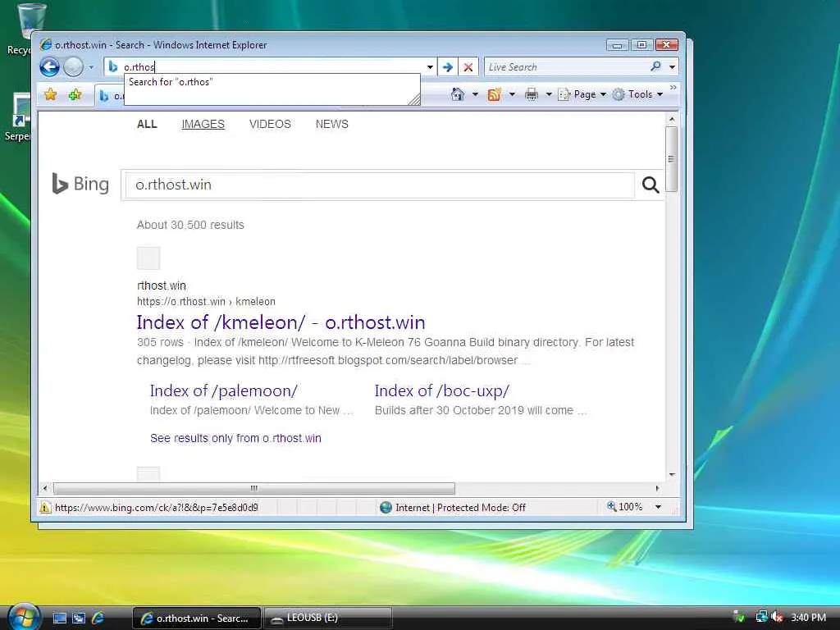Click the Home toolbar icon

coord(458,94)
